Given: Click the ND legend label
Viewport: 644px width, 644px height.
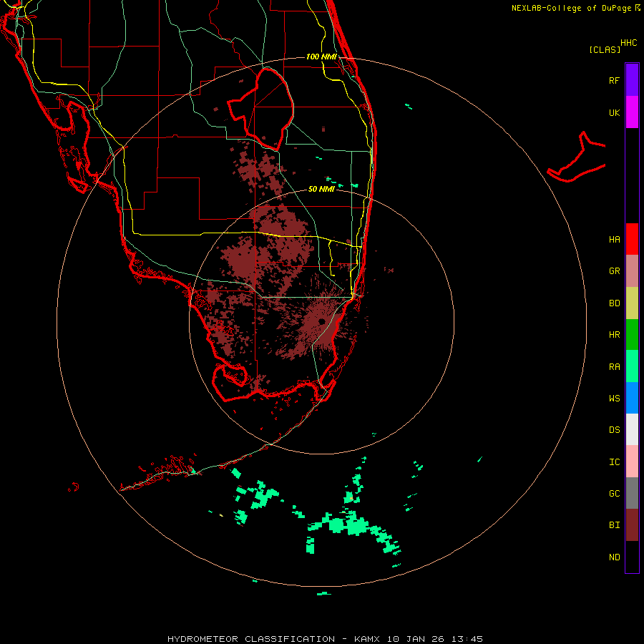Looking at the screenshot, I should click(614, 557).
